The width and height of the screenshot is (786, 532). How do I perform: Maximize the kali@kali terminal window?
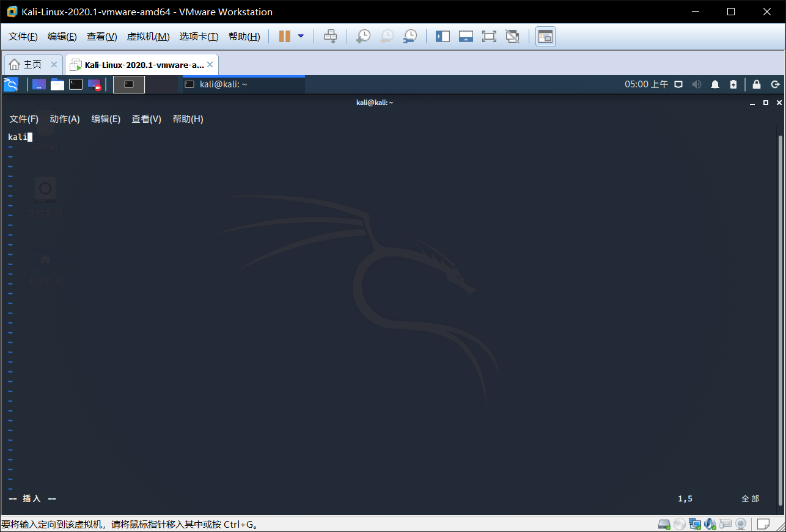pyautogui.click(x=766, y=103)
